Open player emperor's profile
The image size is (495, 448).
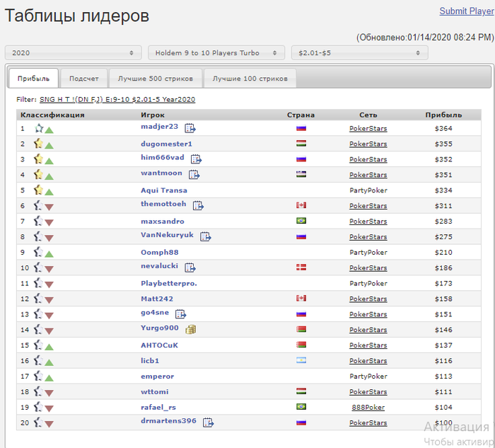157,376
